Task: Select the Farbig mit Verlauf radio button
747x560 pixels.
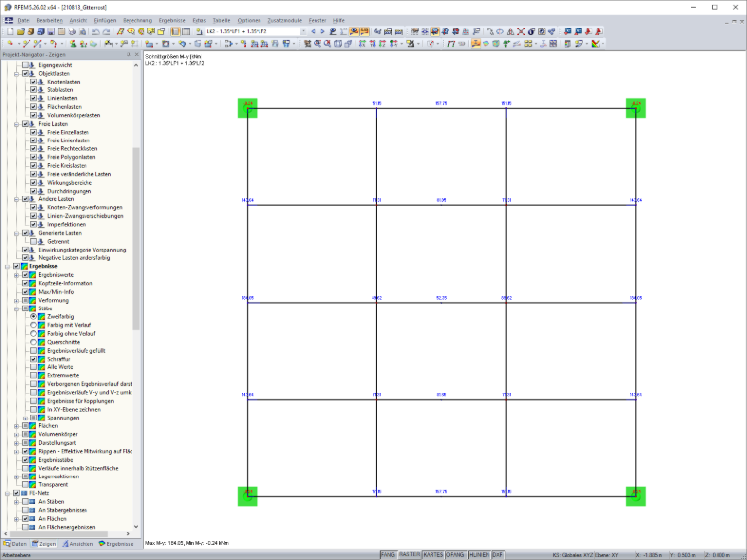Action: tap(33, 325)
